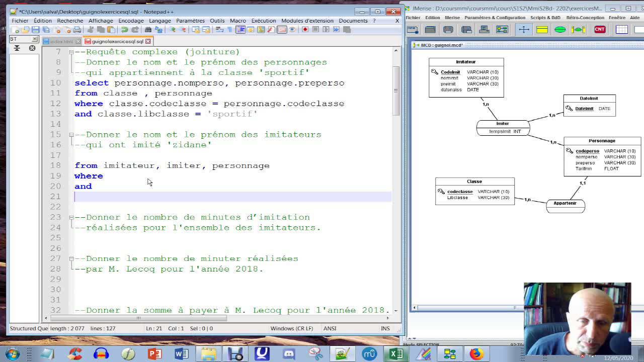This screenshot has width=644, height=362.
Task: Start macro recording with red dot icon
Action: point(305,30)
